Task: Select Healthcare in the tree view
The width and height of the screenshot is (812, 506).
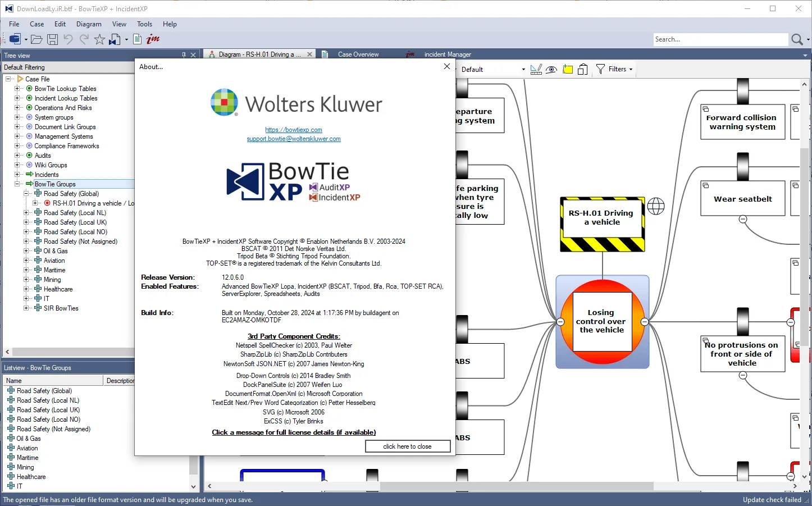Action: click(58, 289)
